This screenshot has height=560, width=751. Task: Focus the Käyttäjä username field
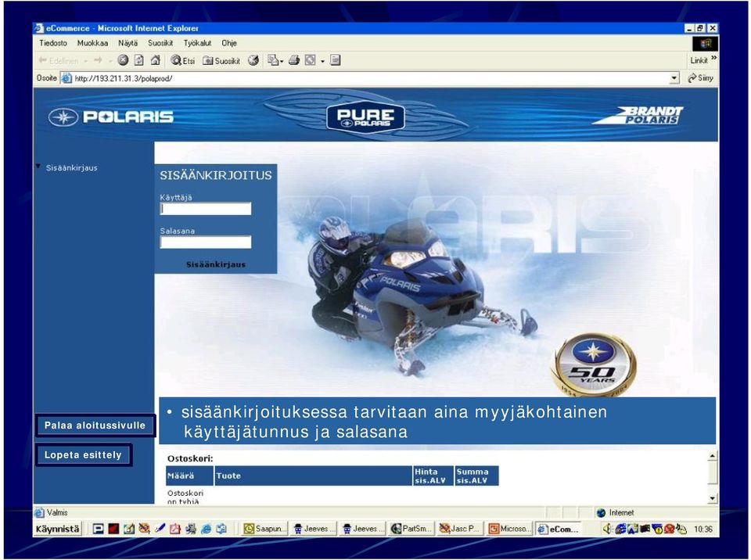(206, 209)
